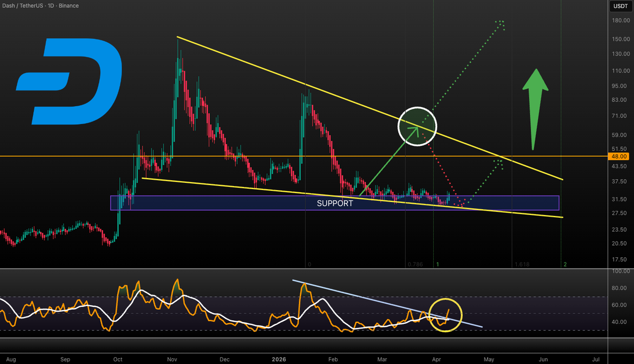Click the 31.50 price axis label
This screenshot has height=364, width=634.
click(619, 199)
